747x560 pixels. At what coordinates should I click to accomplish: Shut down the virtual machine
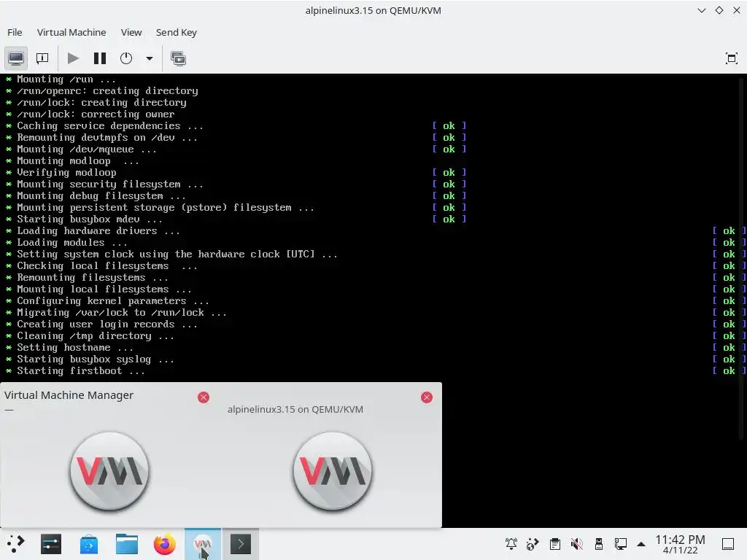coord(125,58)
